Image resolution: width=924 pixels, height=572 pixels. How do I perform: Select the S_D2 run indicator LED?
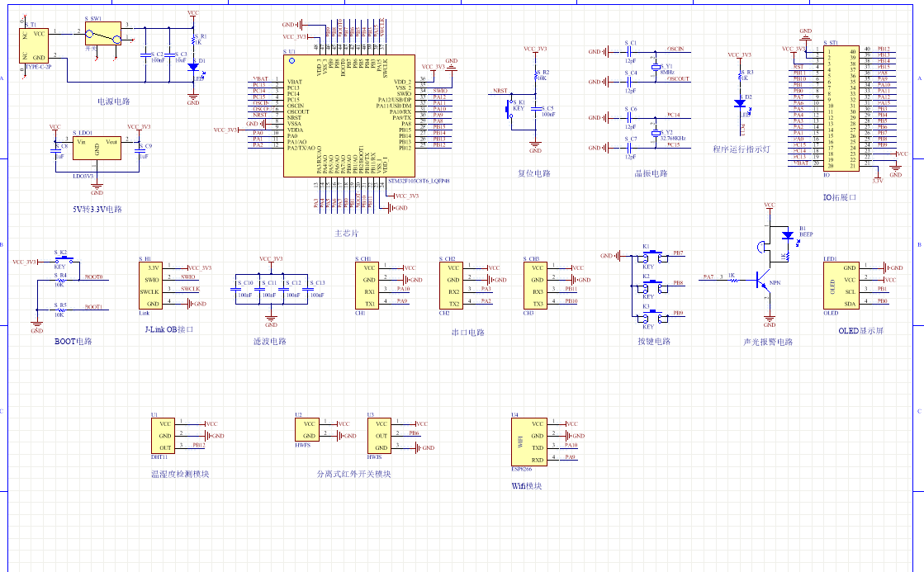tap(740, 104)
